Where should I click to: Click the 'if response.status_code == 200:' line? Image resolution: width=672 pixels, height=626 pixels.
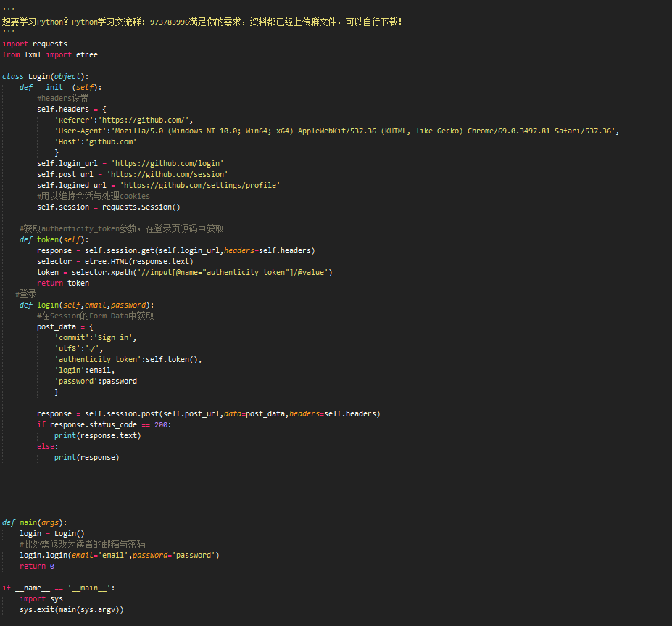(x=104, y=424)
